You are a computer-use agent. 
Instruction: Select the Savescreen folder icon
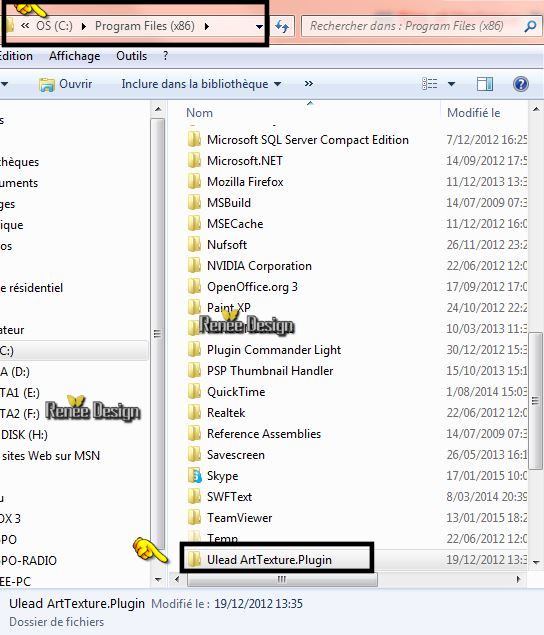tap(194, 455)
